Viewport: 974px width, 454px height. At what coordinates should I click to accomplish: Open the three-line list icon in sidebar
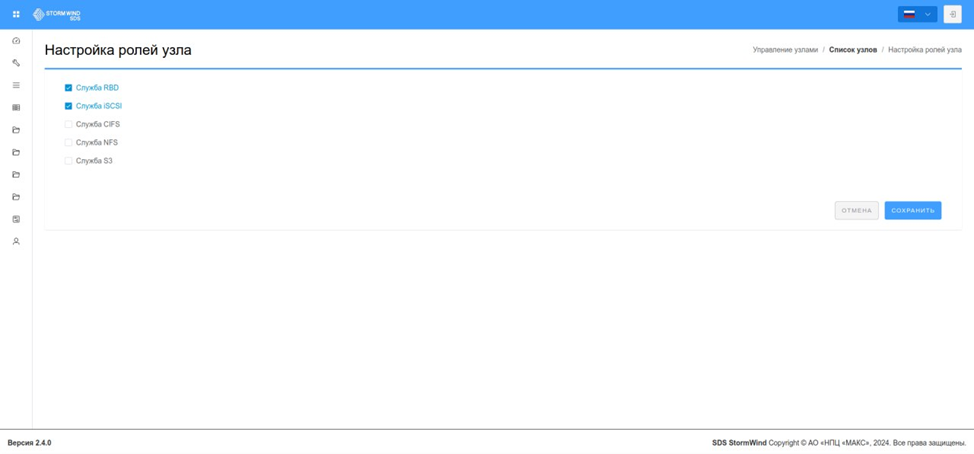click(x=16, y=85)
